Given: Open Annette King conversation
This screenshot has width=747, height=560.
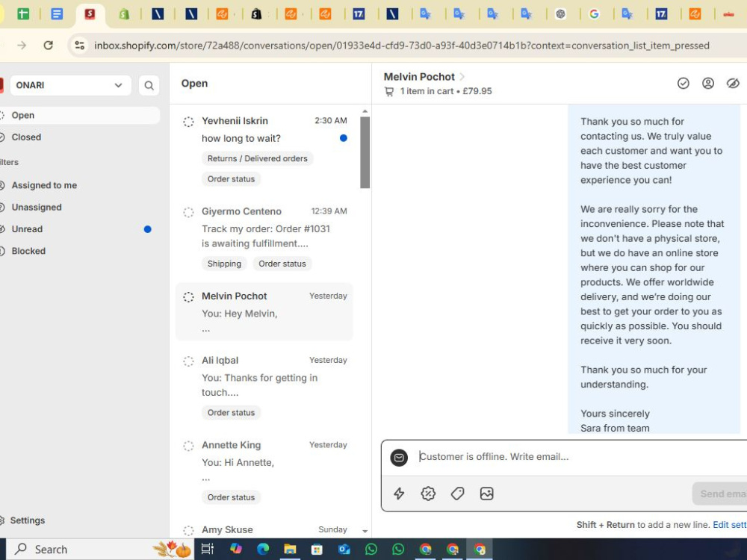Looking at the screenshot, I should tap(264, 471).
